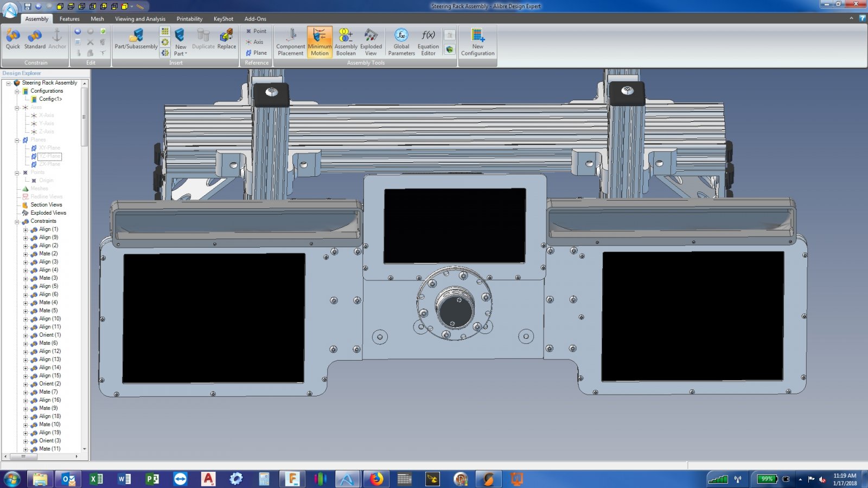
Task: Collapse the Steering Rack Assembly root node
Action: [8, 83]
